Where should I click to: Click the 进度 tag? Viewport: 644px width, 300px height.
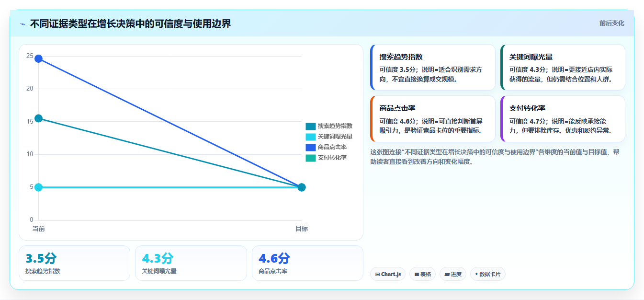point(452,274)
